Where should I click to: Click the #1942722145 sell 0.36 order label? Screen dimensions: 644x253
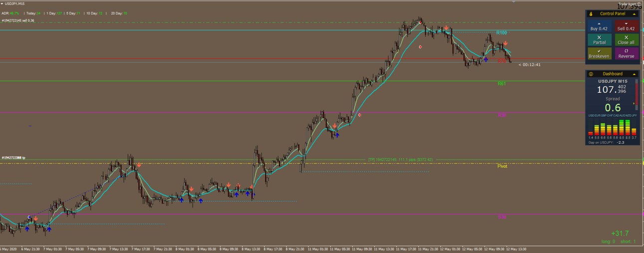(x=18, y=20)
